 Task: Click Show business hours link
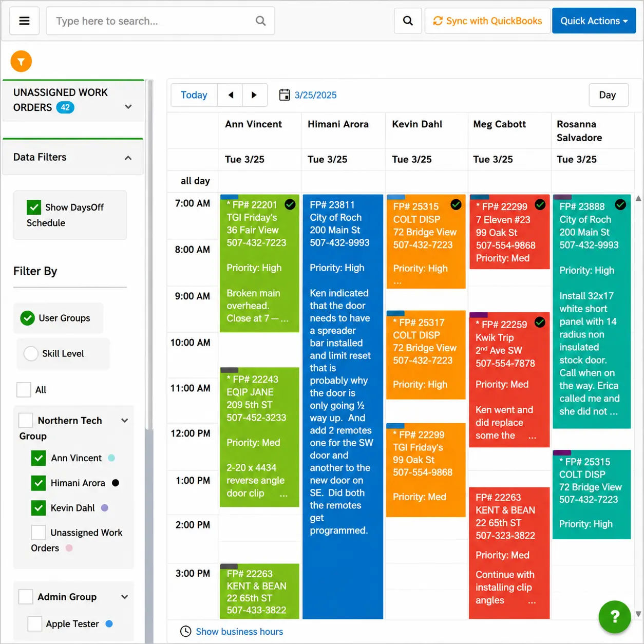[239, 632]
